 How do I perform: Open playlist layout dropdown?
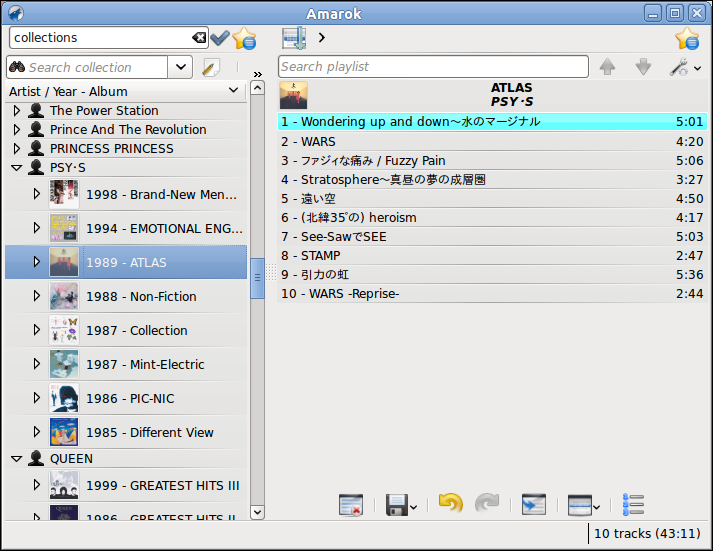584,505
